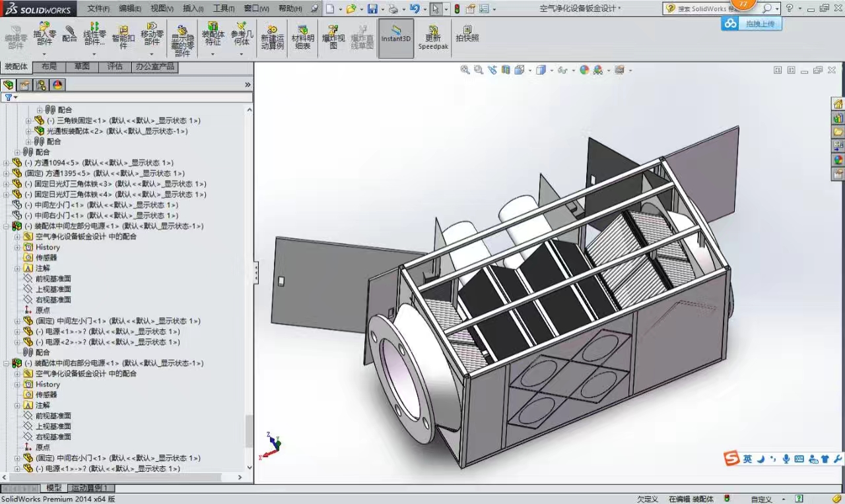Viewport: 845px width, 504px height.
Task: Collapse 装配体中间左部分电源<1> node
Action: click(7, 226)
